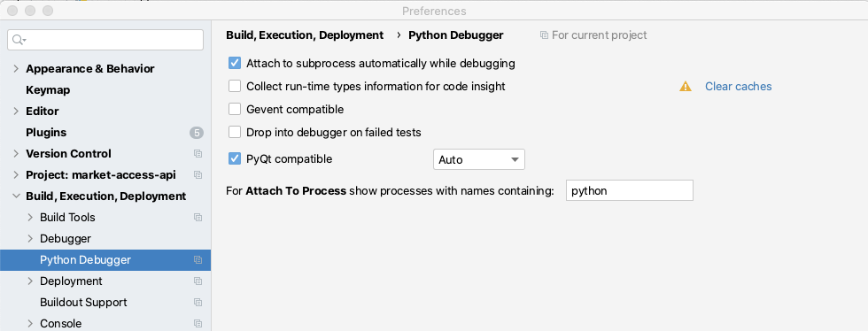Click the Clear caches link
This screenshot has width=868, height=331.
point(738,87)
